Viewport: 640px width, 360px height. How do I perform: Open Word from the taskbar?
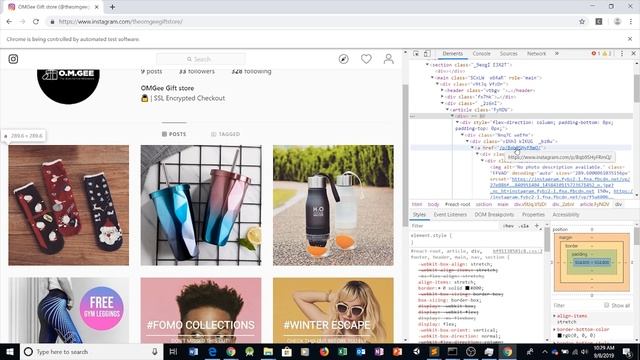point(193,351)
